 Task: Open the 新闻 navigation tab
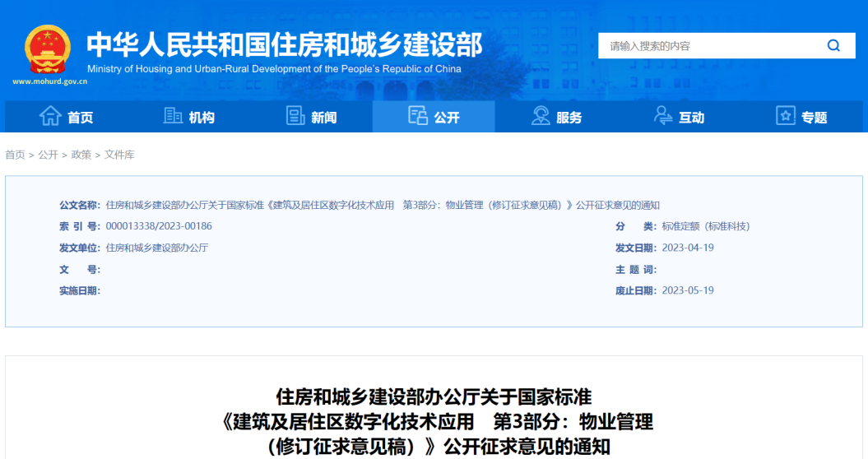(x=324, y=118)
